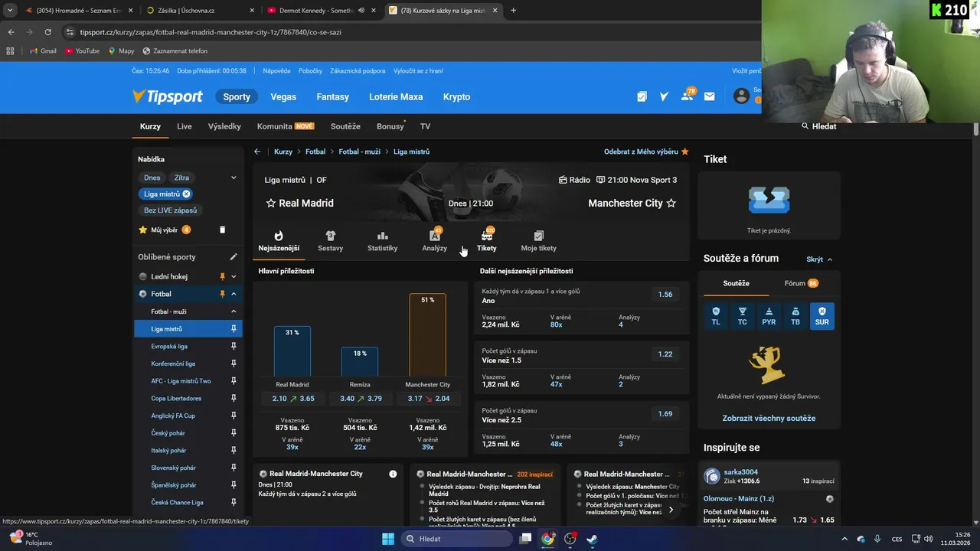Open the Hledat search
This screenshot has width=980, height=551.
click(x=818, y=126)
